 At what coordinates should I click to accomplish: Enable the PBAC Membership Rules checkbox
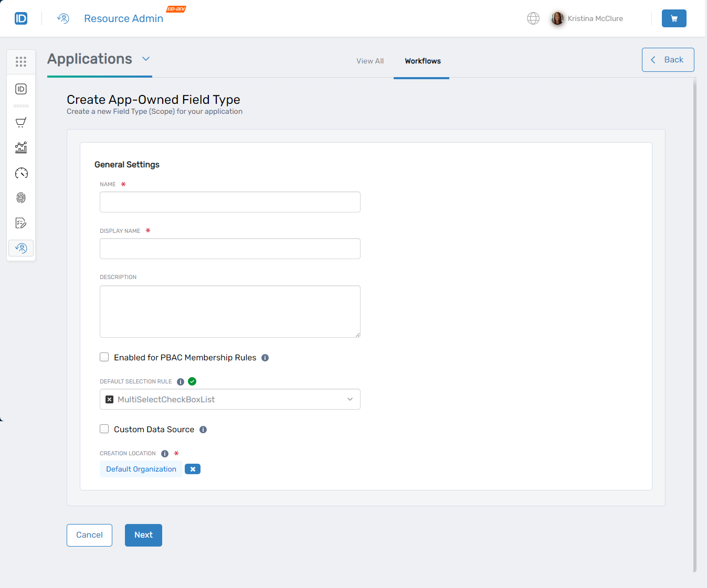[x=104, y=357]
